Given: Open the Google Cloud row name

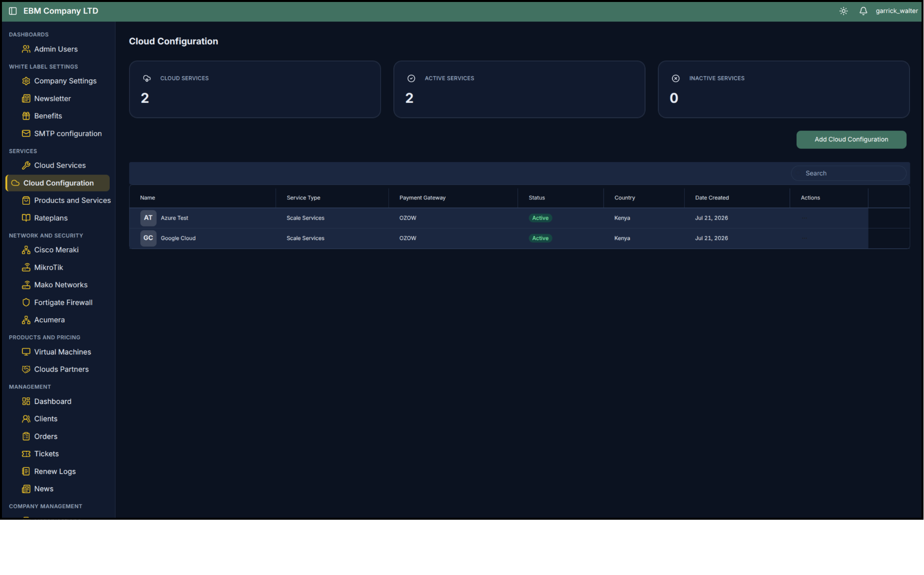Looking at the screenshot, I should coord(178,238).
